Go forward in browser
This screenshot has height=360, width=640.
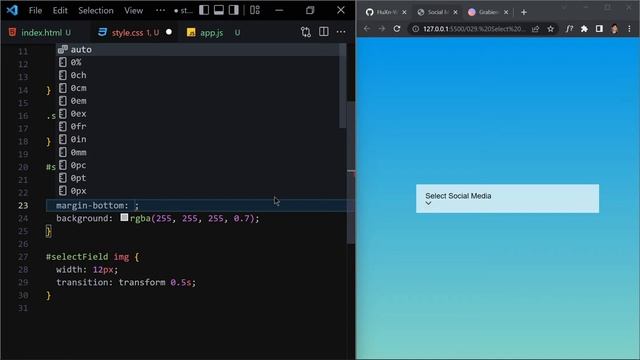(x=382, y=29)
